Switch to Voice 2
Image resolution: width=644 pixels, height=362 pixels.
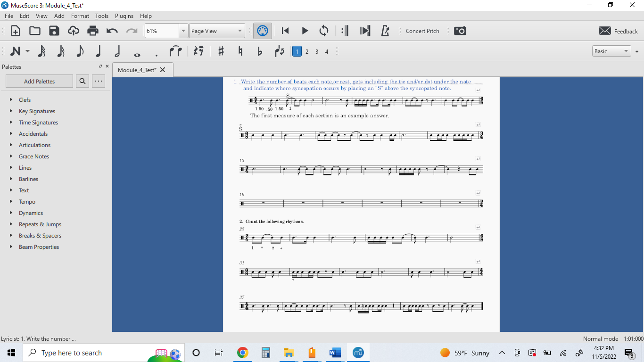307,51
